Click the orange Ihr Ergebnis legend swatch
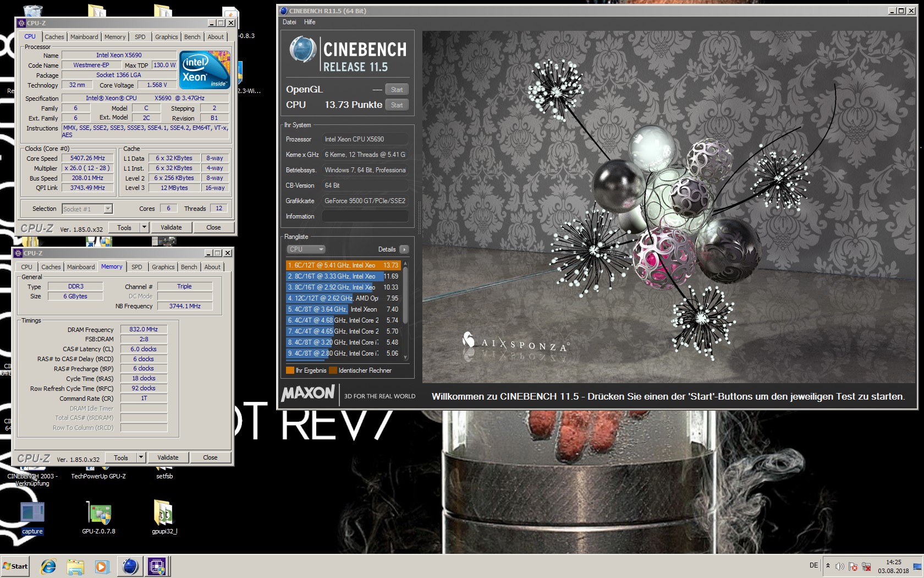Image resolution: width=924 pixels, height=578 pixels. pos(290,370)
